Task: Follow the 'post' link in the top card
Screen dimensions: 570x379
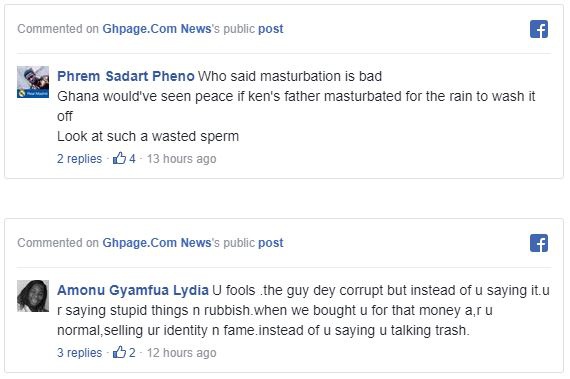Action: click(270, 29)
